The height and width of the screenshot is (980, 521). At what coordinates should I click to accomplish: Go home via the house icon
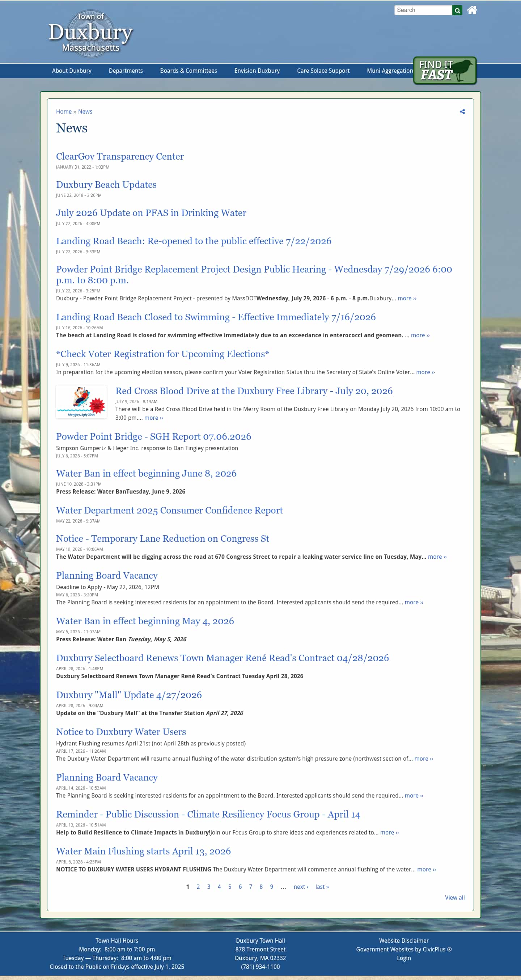(472, 10)
